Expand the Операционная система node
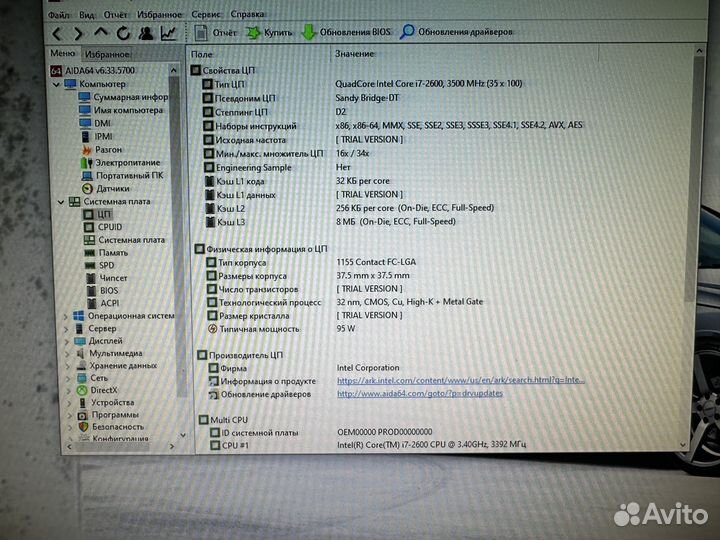 click(x=66, y=316)
